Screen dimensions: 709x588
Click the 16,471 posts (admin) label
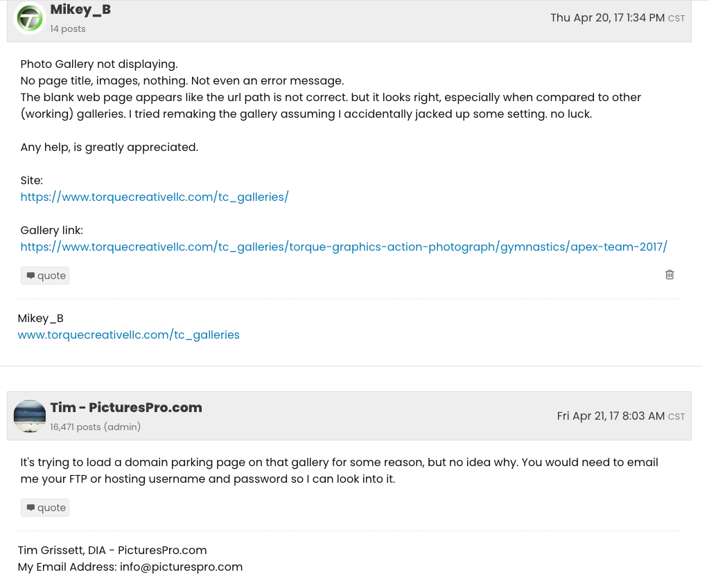click(96, 427)
